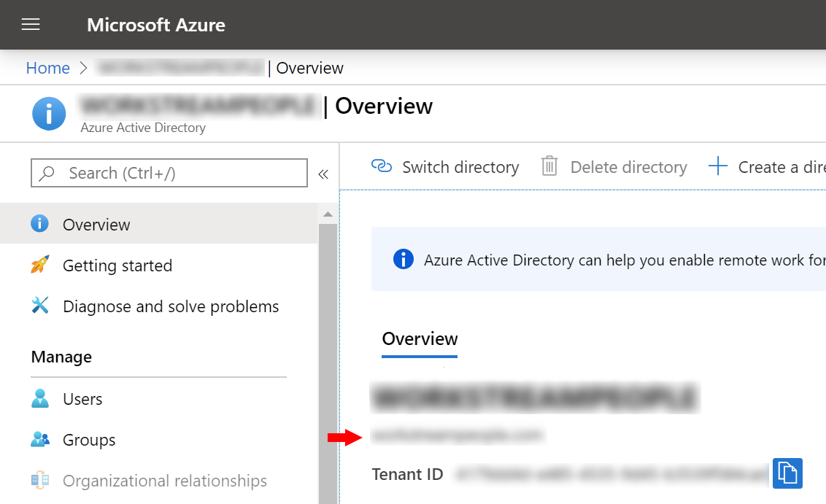Focus the Search (Ctrl+/) field
This screenshot has width=826, height=504.
pyautogui.click(x=169, y=173)
